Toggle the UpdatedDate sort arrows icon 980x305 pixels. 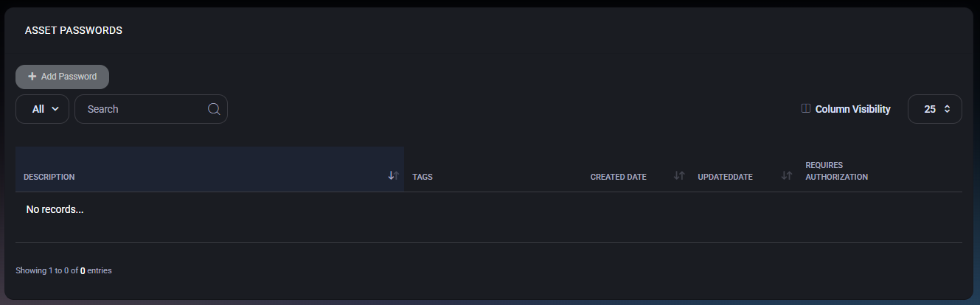coord(787,176)
